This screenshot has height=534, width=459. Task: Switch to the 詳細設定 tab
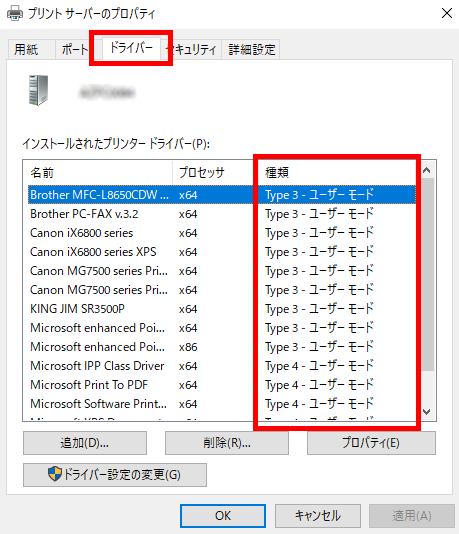point(251,50)
